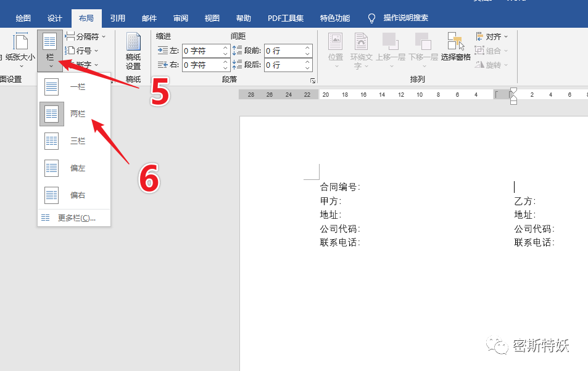The width and height of the screenshot is (588, 371).
Task: Select 两栏 (Two Columns) from the list
Action: coord(68,113)
